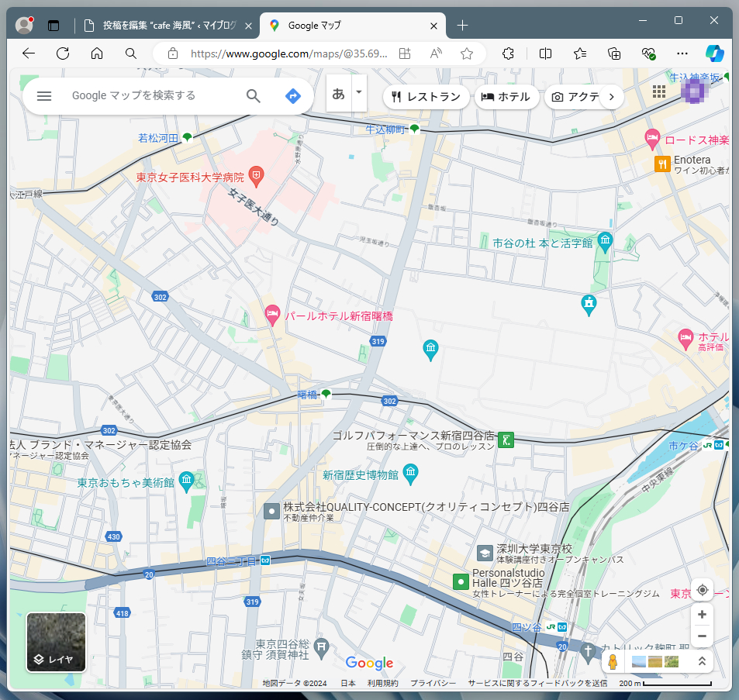This screenshot has height=700, width=739.
Task: Click the 株式会社QUALITY-CONCEPT marker
Action: [271, 511]
